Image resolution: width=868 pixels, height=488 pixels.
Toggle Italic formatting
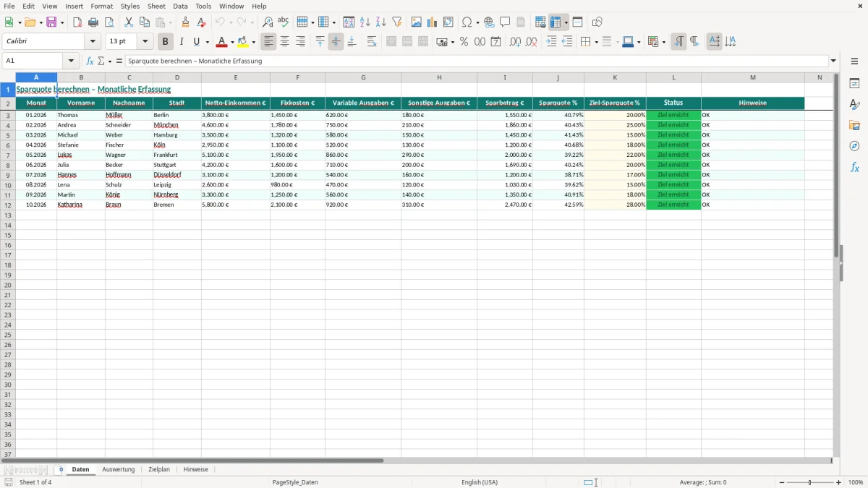(182, 42)
